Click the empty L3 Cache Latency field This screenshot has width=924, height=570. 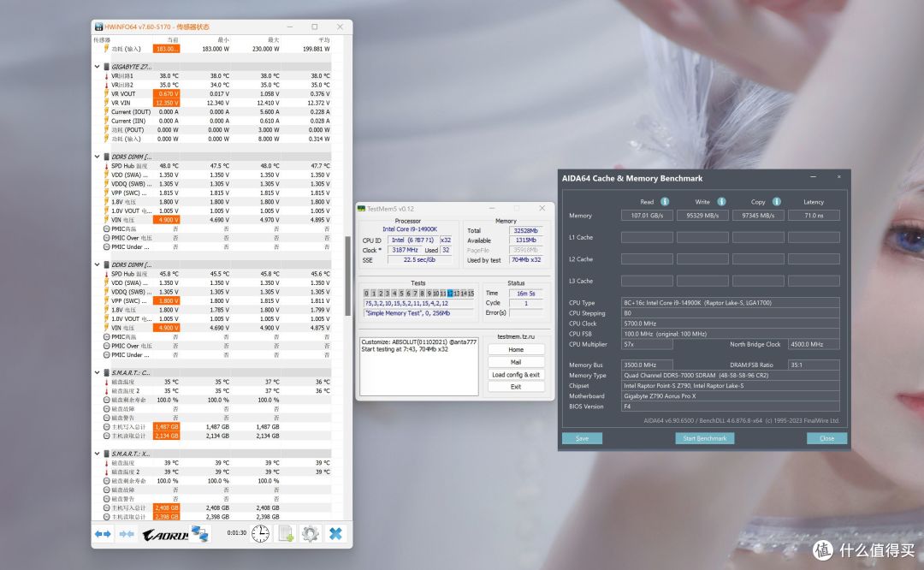pyautogui.click(x=814, y=281)
